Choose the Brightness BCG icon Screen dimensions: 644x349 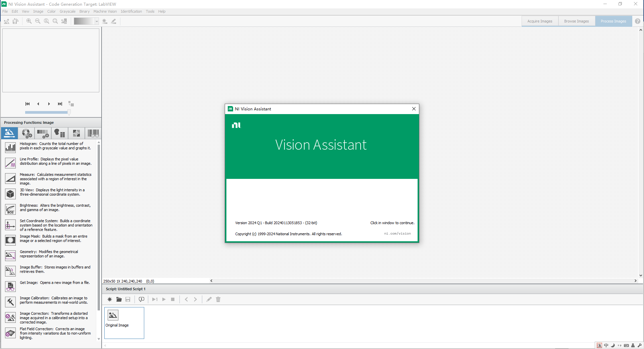(x=10, y=209)
